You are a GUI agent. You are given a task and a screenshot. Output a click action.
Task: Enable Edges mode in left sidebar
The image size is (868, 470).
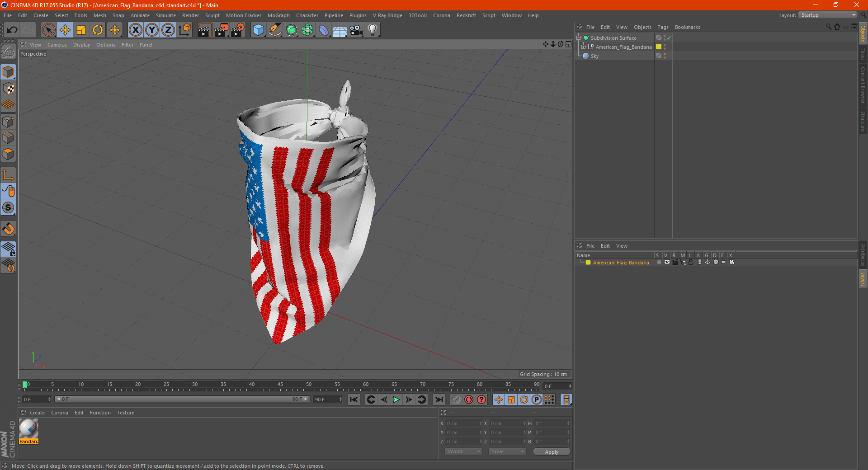(8, 138)
